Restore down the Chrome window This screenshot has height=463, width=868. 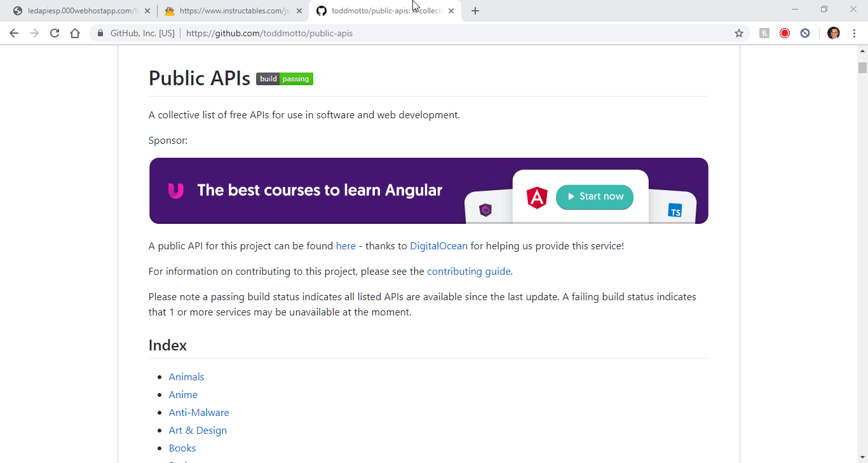click(x=824, y=10)
